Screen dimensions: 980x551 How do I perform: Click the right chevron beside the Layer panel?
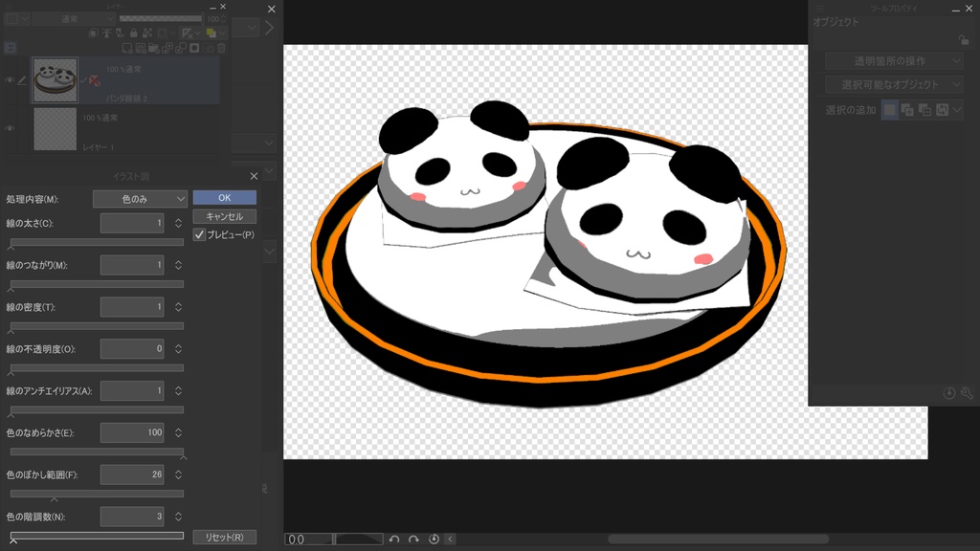click(x=269, y=28)
